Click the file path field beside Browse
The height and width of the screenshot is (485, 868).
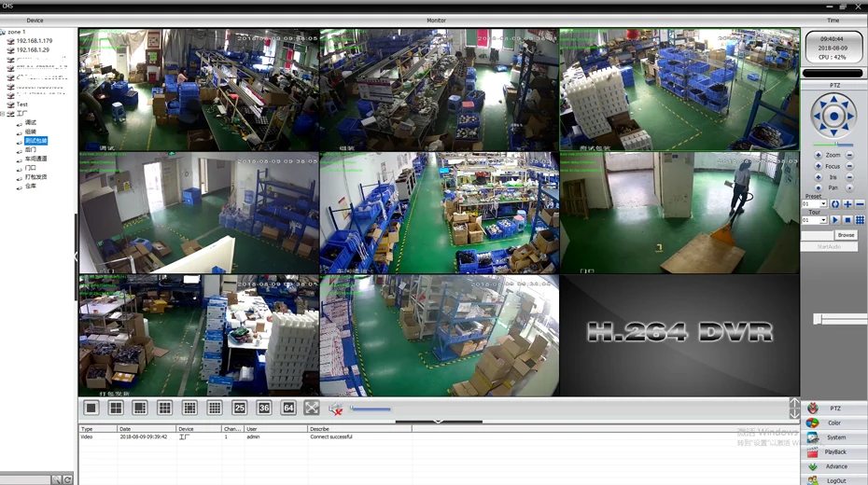coord(817,236)
